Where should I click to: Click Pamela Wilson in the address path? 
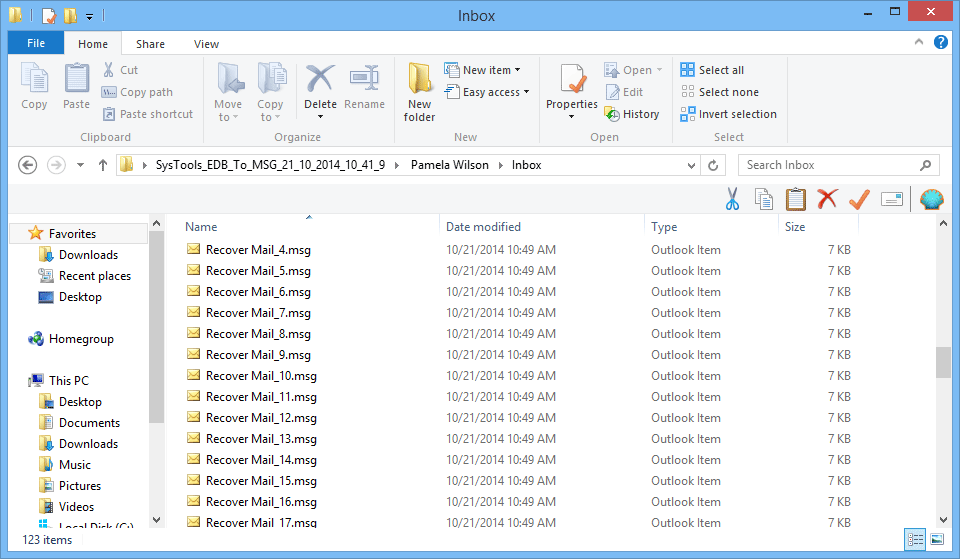(x=450, y=165)
